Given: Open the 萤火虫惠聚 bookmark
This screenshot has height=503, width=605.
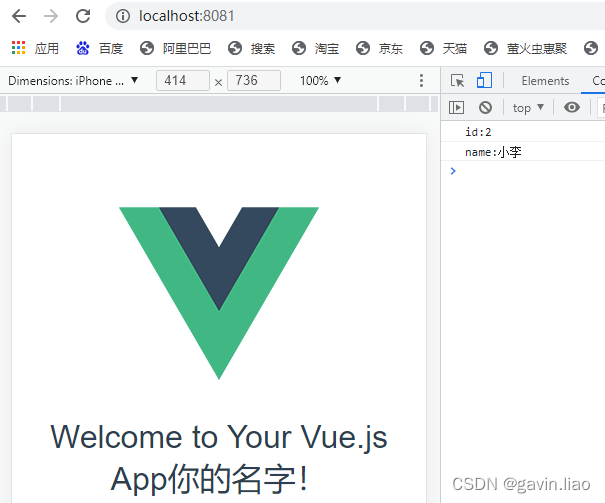Looking at the screenshot, I should [526, 48].
